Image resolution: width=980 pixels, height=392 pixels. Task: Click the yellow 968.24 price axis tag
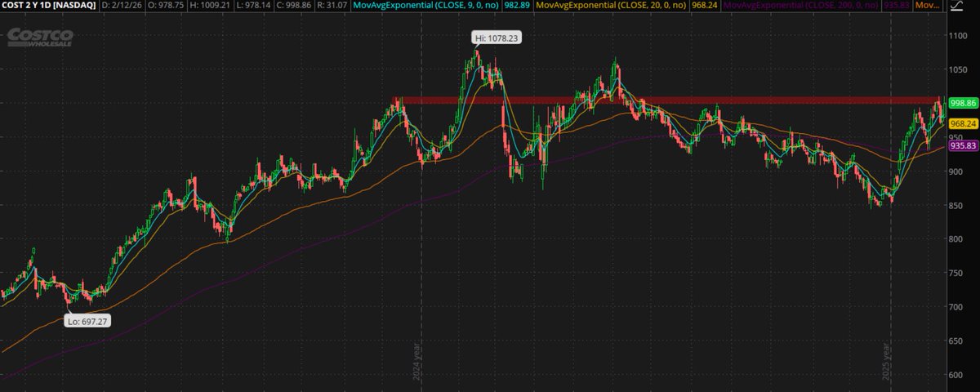tap(964, 123)
